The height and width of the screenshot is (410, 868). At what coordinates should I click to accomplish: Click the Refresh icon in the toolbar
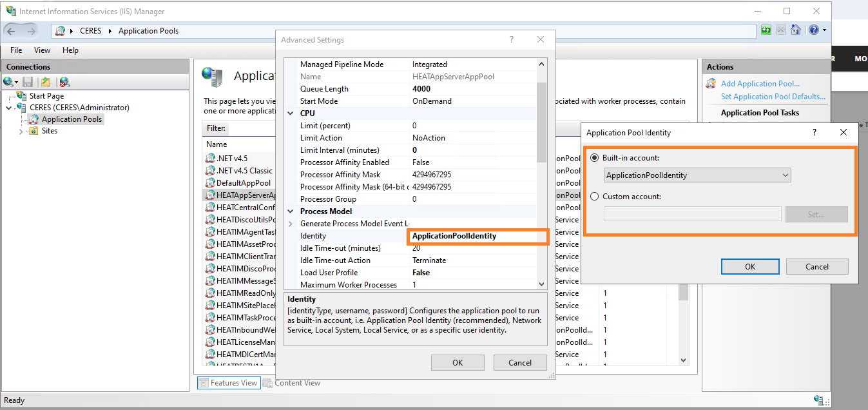click(766, 30)
